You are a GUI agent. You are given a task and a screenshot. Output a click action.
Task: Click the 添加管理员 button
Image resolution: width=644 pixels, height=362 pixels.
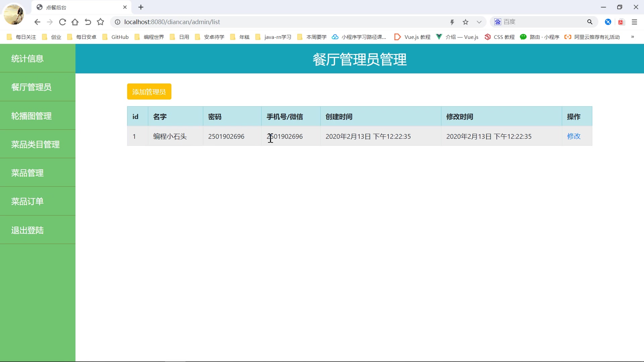click(149, 92)
